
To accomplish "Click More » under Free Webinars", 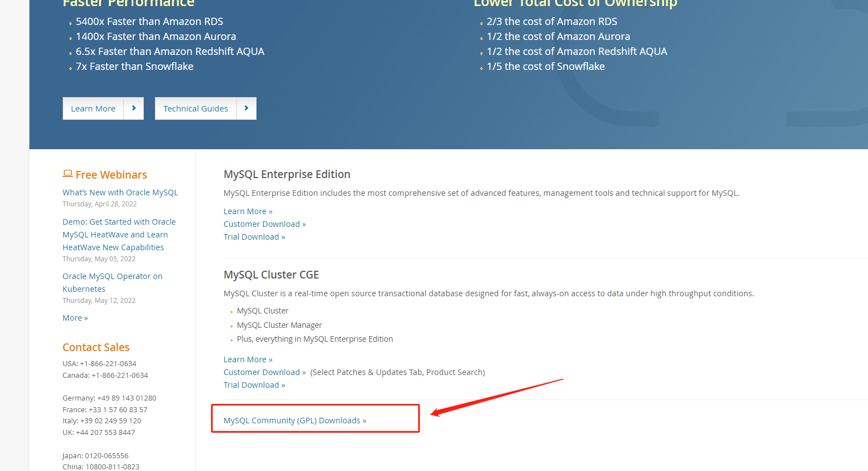I will pos(75,318).
